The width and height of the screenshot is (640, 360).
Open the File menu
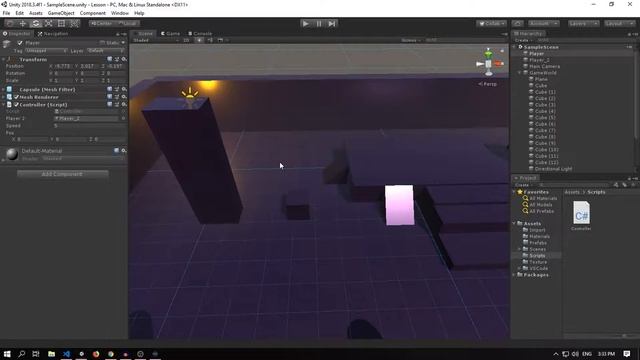[6, 13]
